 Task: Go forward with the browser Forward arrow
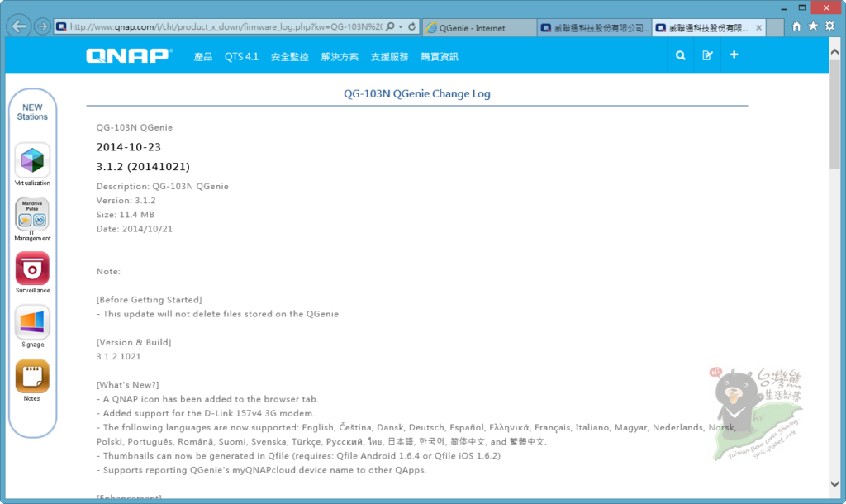point(42,26)
